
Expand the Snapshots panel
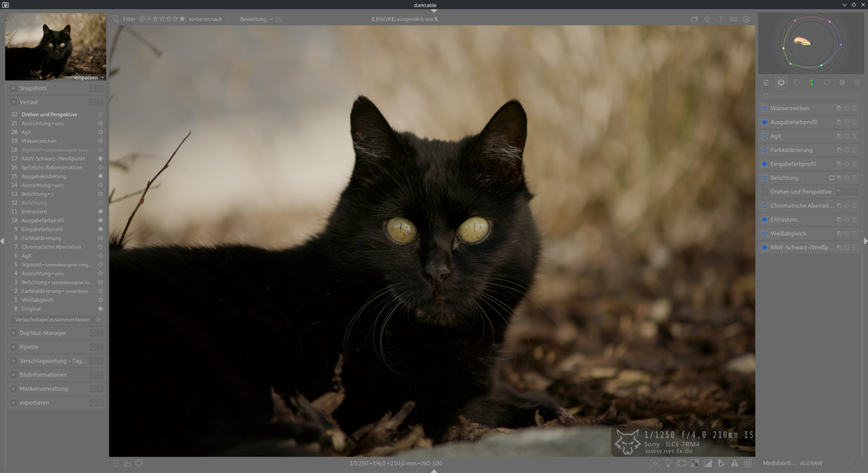[33, 88]
